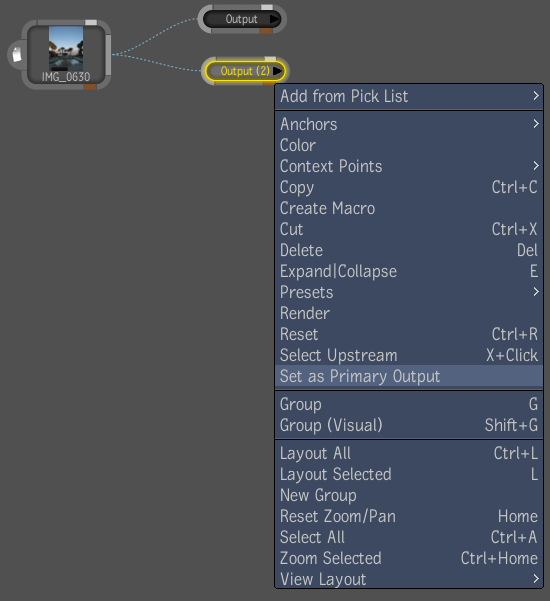Open the Anchors submenu
This screenshot has height=601, width=550.
click(x=409, y=124)
